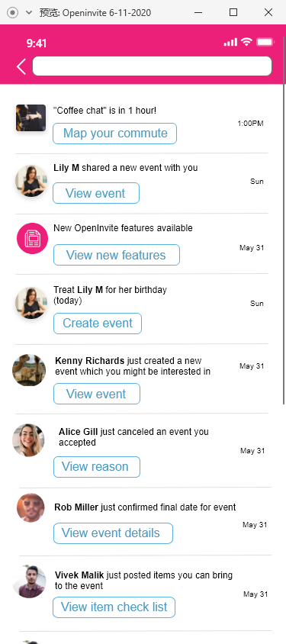Click the Coffee chat event thumbnail
The height and width of the screenshot is (644, 286).
click(31, 118)
